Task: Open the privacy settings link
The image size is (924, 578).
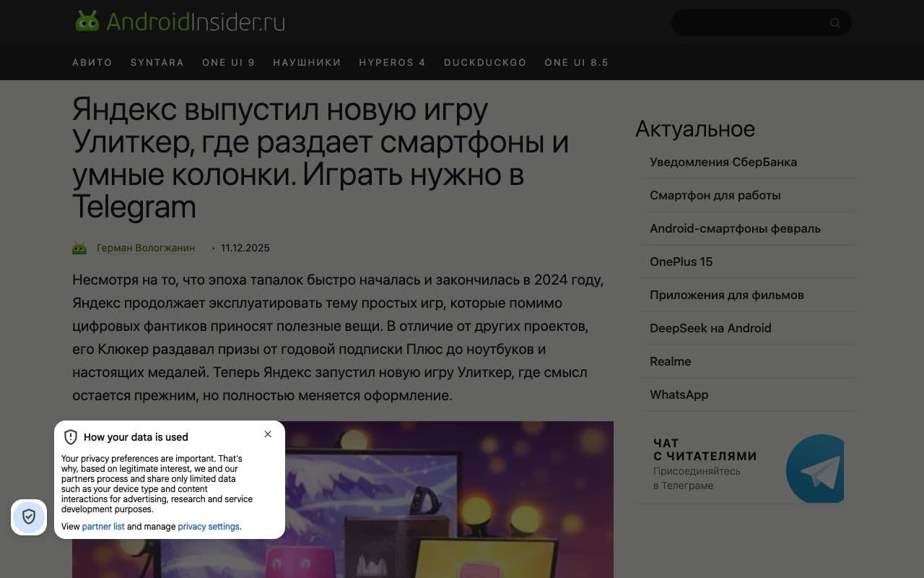Action: tap(209, 527)
